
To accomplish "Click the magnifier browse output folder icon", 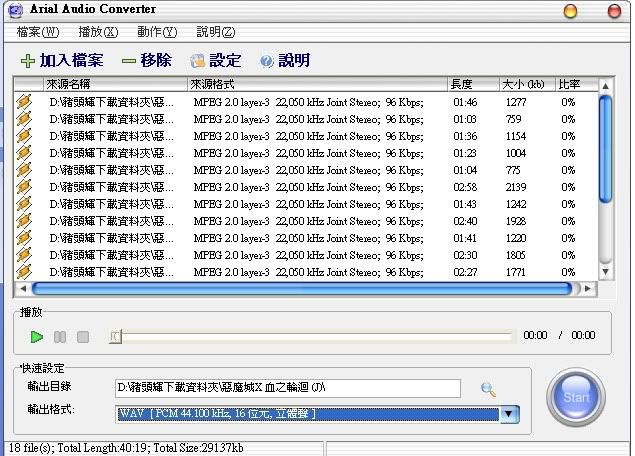I will click(488, 389).
